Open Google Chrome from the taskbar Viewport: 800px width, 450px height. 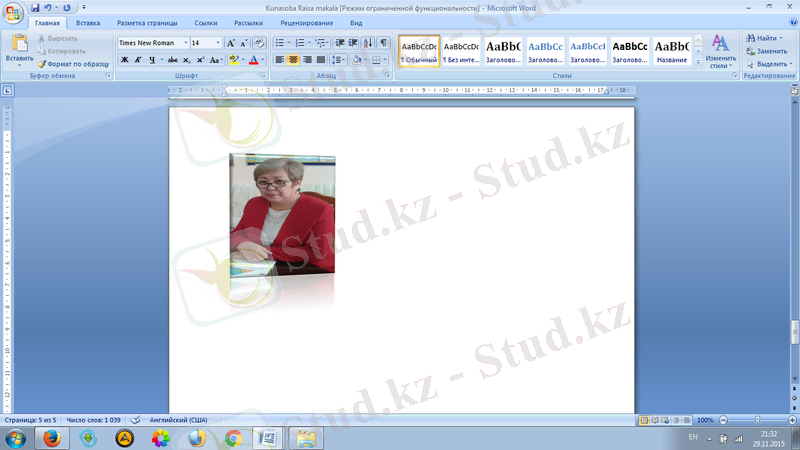point(233,438)
